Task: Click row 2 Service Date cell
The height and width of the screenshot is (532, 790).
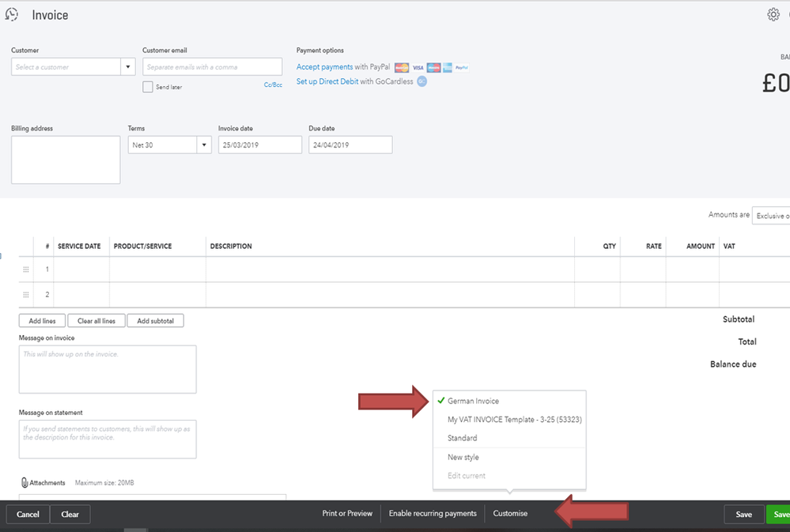Action: click(x=81, y=295)
